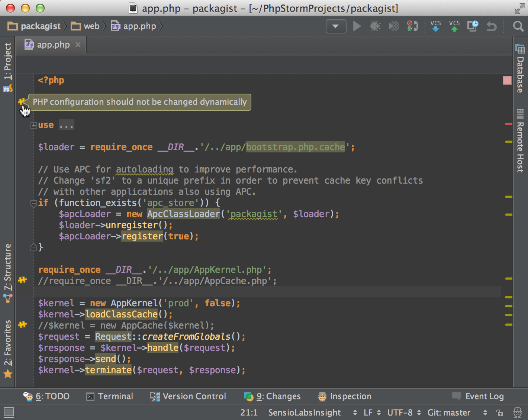The width and height of the screenshot is (528, 420).
Task: Close the app.php tab
Action: click(78, 45)
